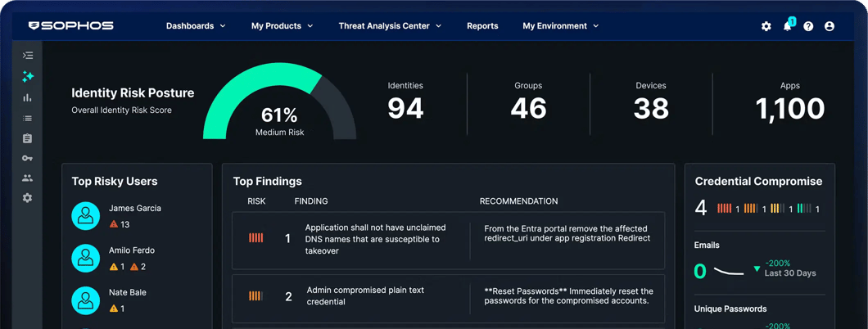Click the sparkle AI assistant sidebar icon

(28, 77)
